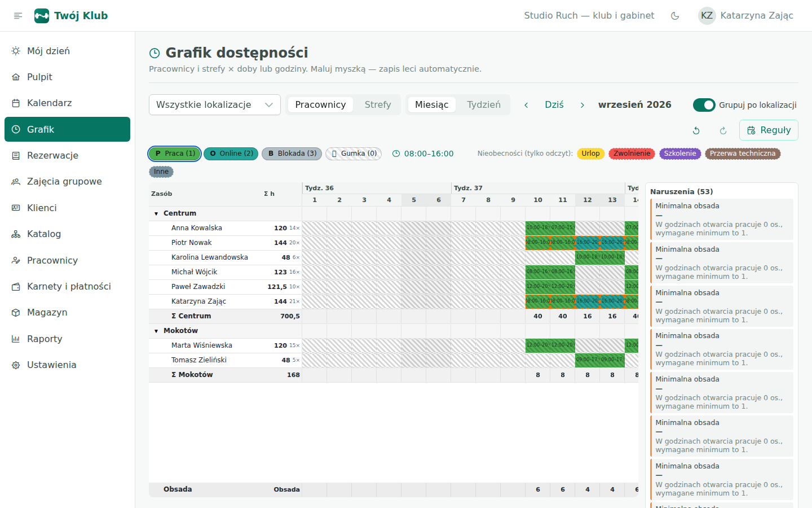Viewport: 812px width, 508px height.
Task: Redo the schedule change
Action: [x=723, y=130]
